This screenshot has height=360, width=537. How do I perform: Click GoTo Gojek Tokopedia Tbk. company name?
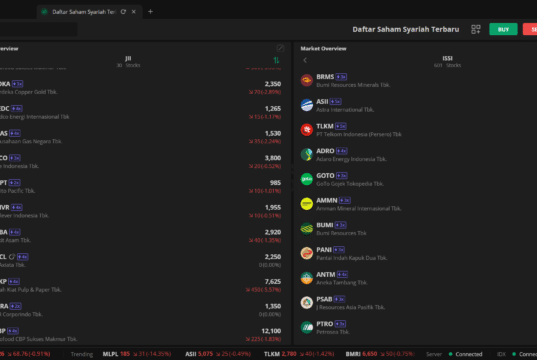point(350,184)
